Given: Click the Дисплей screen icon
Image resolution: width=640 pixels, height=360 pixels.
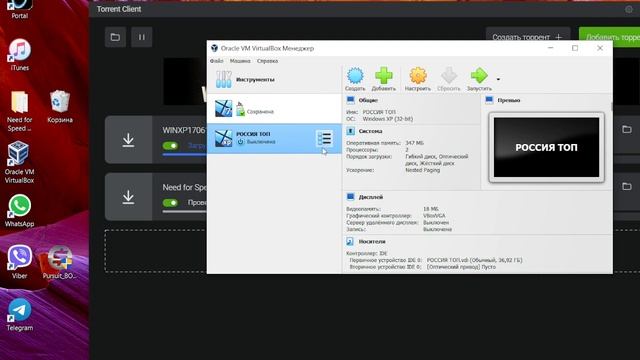Looking at the screenshot, I should coord(351,197).
